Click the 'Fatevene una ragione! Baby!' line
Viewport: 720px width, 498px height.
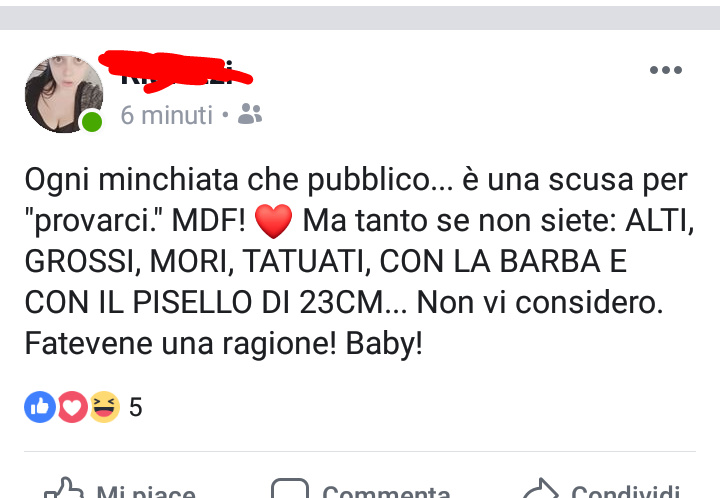[x=224, y=344]
